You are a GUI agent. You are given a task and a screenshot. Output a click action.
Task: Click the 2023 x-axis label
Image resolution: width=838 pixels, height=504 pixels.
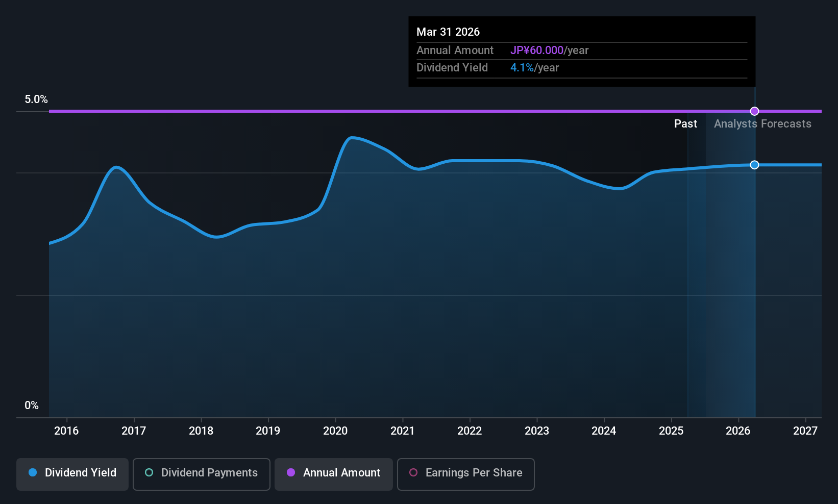coord(537,431)
